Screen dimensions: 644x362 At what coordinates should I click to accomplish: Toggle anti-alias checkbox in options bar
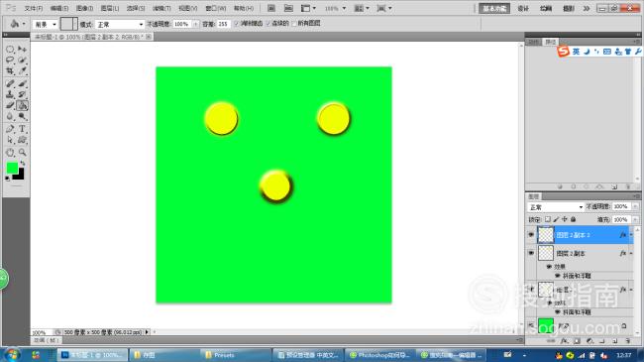point(237,24)
